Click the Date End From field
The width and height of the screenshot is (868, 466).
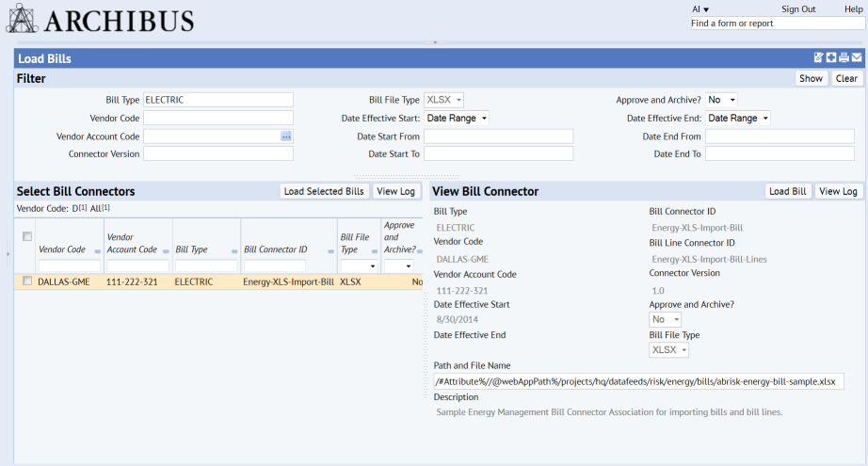click(780, 137)
